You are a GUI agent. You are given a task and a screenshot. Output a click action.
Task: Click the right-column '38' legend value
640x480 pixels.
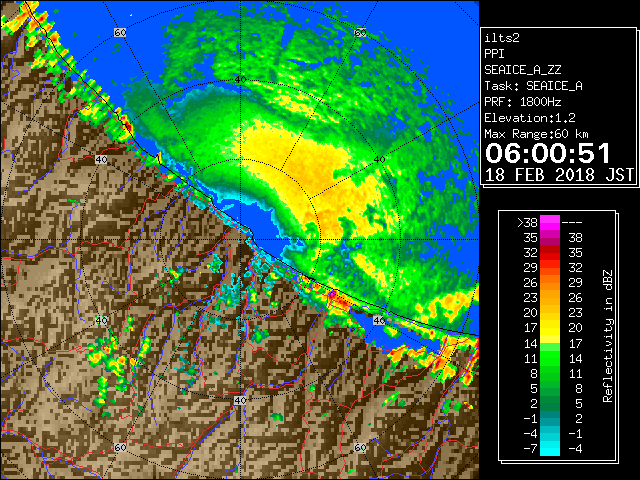point(575,238)
